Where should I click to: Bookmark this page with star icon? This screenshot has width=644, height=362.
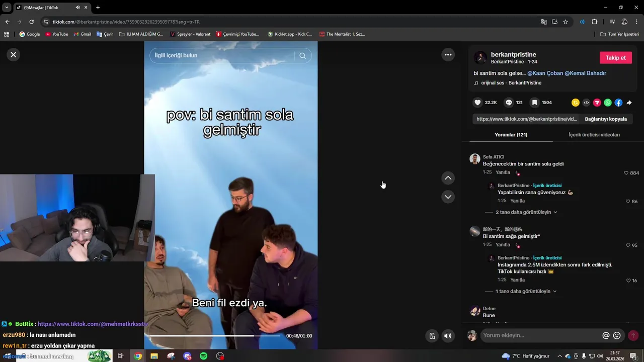point(566,22)
